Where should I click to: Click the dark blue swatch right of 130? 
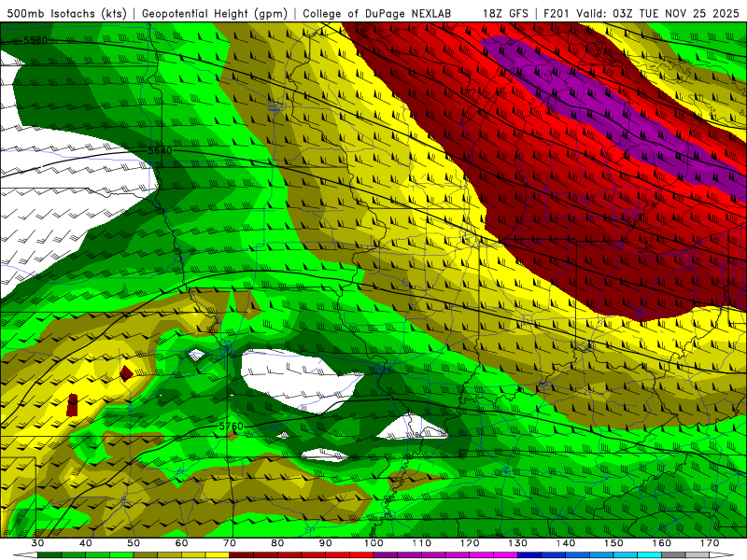529,555
